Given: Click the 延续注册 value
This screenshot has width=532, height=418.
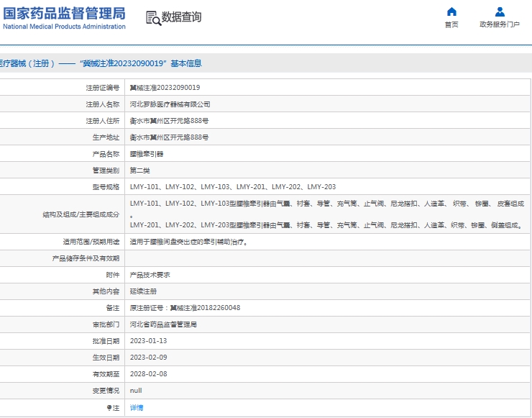Looking at the screenshot, I should point(143,291).
